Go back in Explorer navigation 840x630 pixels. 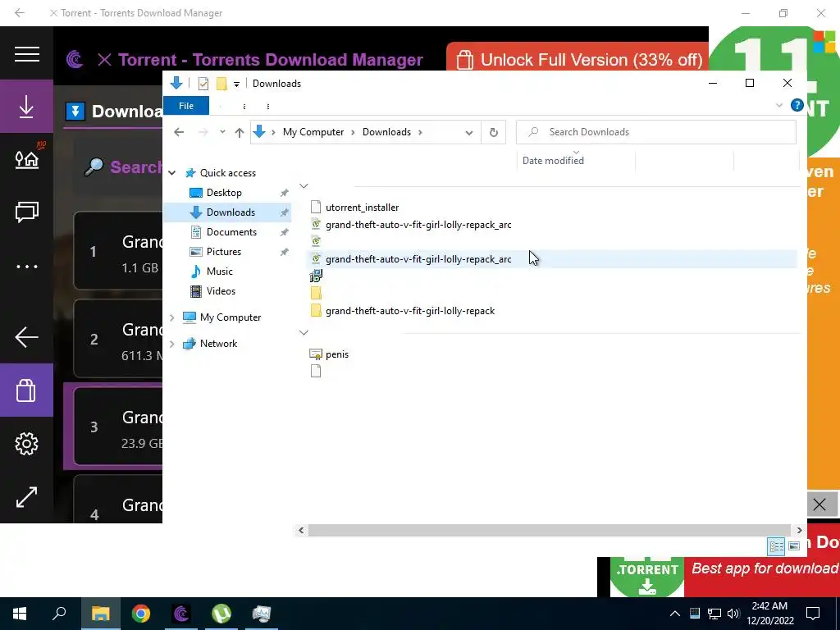(x=179, y=132)
